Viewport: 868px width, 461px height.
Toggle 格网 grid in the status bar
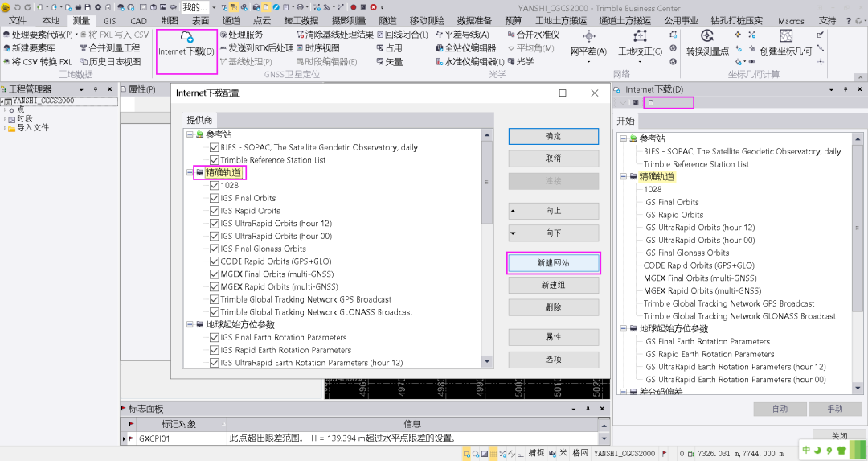pyautogui.click(x=579, y=453)
